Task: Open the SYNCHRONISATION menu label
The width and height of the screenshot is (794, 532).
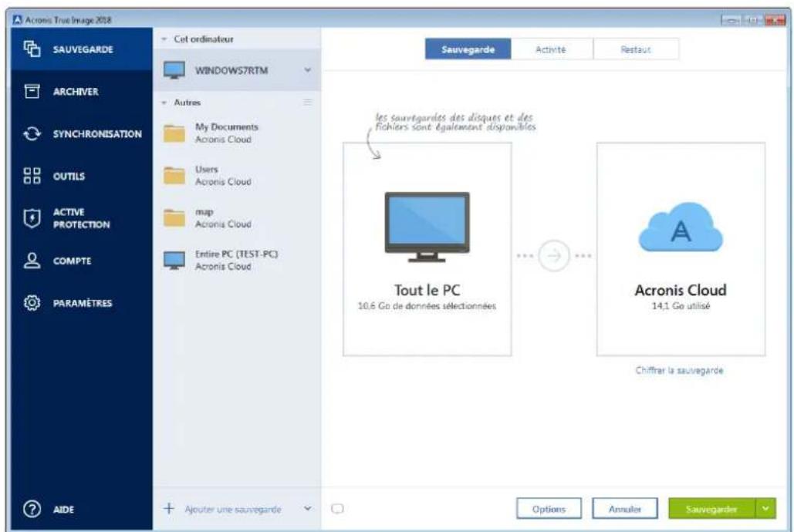Action: 97,133
